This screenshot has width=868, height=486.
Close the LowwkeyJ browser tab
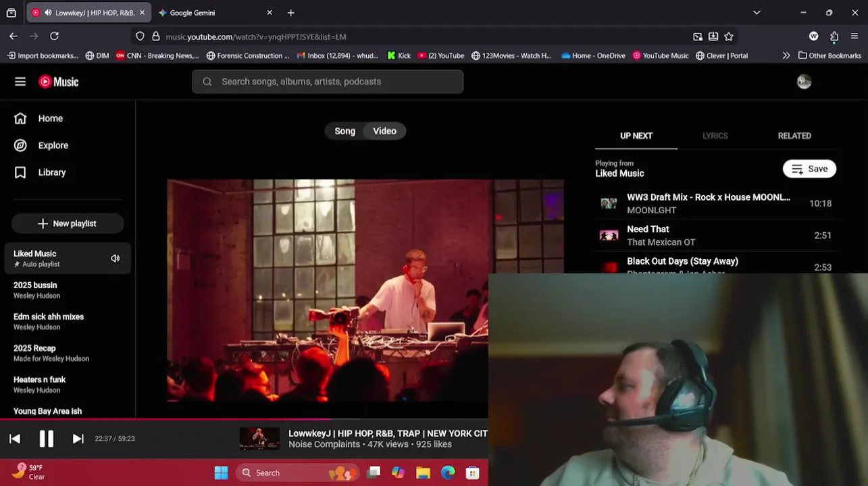[142, 13]
